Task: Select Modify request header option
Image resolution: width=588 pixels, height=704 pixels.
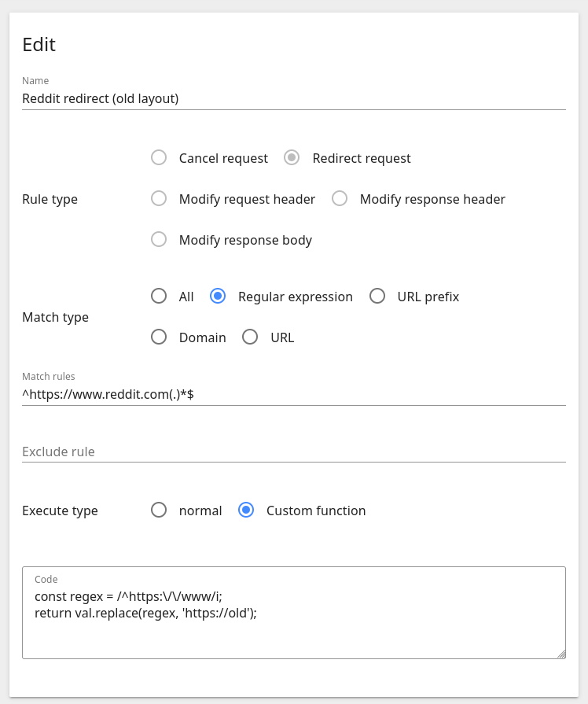Action: [x=159, y=199]
